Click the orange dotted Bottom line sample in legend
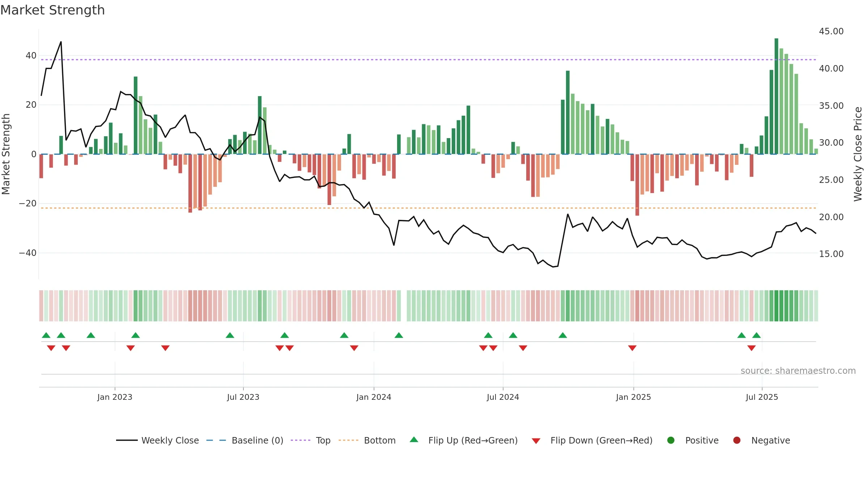The image size is (868, 488). (x=349, y=440)
